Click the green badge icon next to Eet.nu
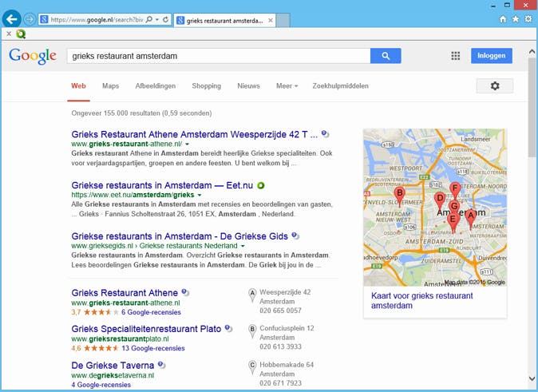Image resolution: width=538 pixels, height=392 pixels. 261,185
